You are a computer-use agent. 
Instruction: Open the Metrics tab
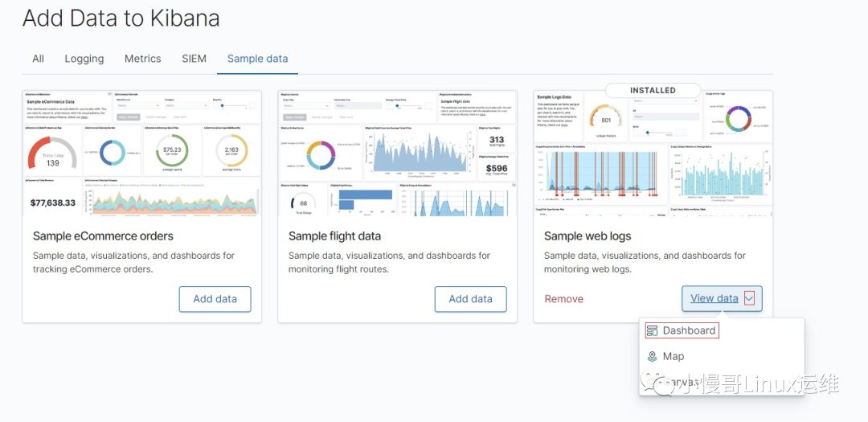tap(143, 59)
